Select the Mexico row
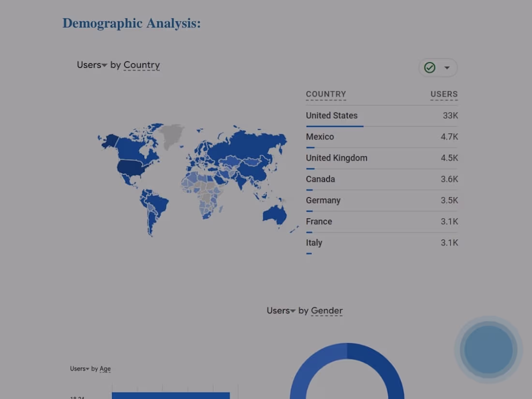The image size is (532, 399). coord(382,137)
